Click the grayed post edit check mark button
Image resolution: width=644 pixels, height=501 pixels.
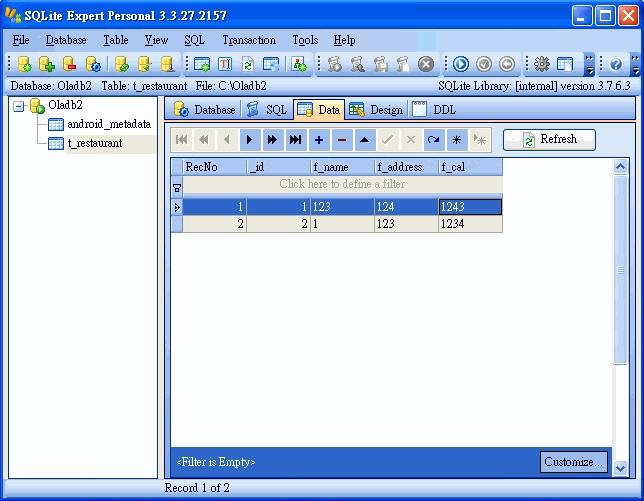click(387, 140)
